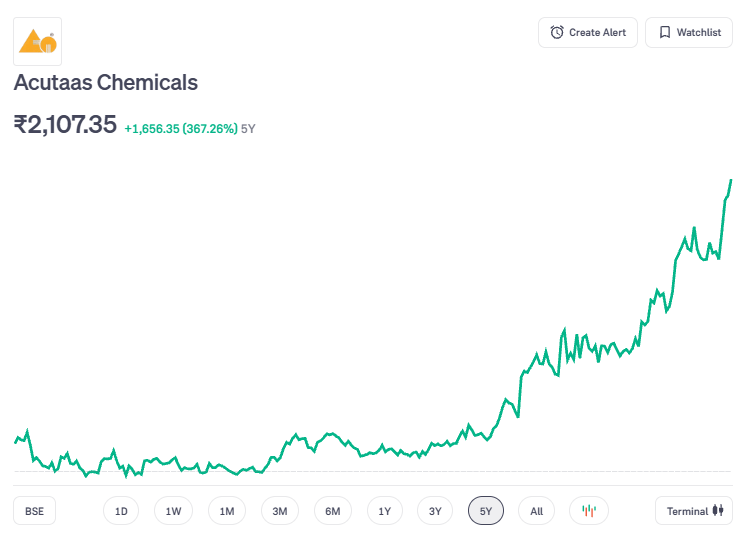
Task: Select the 1M time range
Action: tap(227, 511)
